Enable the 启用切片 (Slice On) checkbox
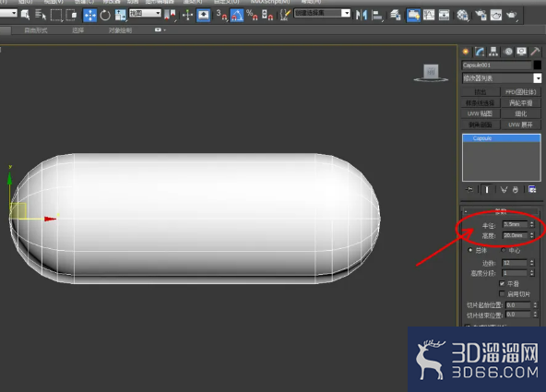This screenshot has height=392, width=546. (502, 293)
